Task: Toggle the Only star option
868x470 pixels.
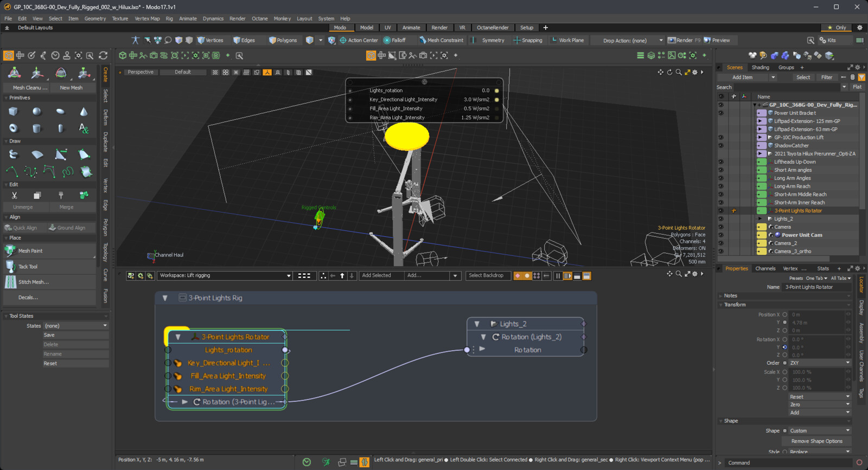Action: point(837,28)
